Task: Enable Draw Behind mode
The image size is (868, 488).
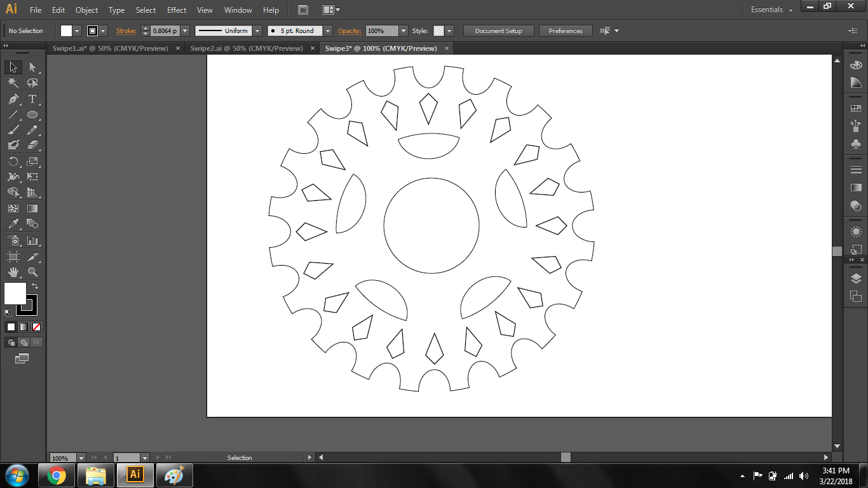Action: tap(24, 342)
